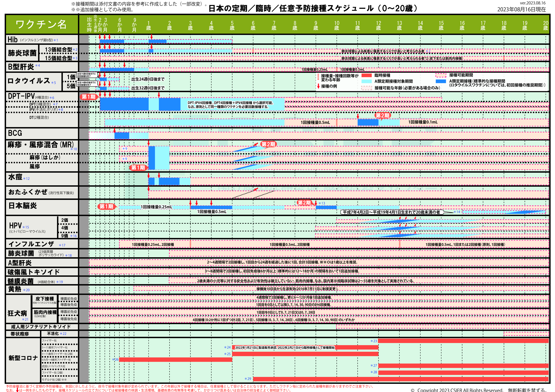Click the 第1期 badge in the DPT-IPV row
Image resolution: width=555 pixels, height=392 pixels.
pyautogui.click(x=89, y=97)
